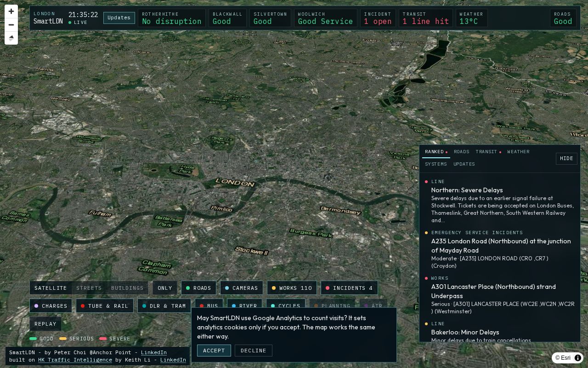Open the Replay control
The width and height of the screenshot is (588, 368).
(45, 324)
